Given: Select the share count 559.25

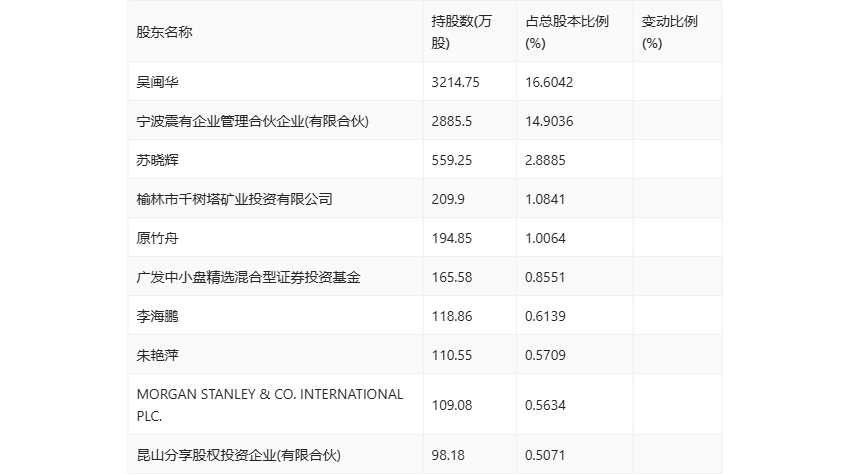Looking at the screenshot, I should 452,160.
